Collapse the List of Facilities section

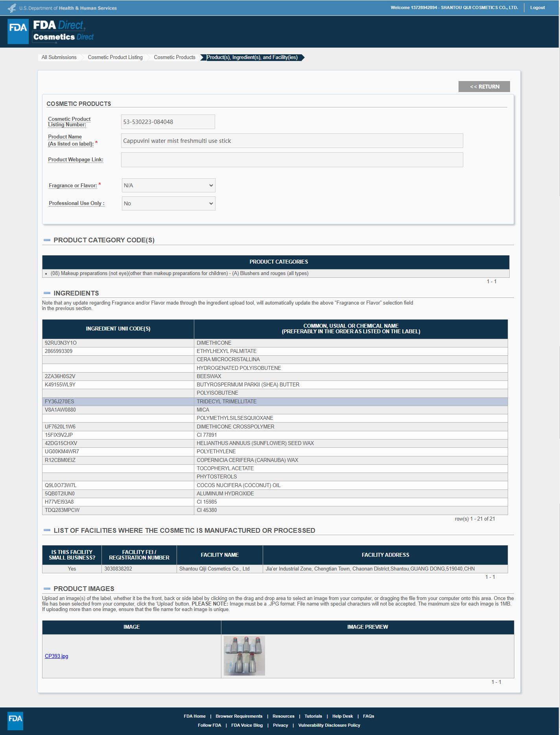point(47,530)
